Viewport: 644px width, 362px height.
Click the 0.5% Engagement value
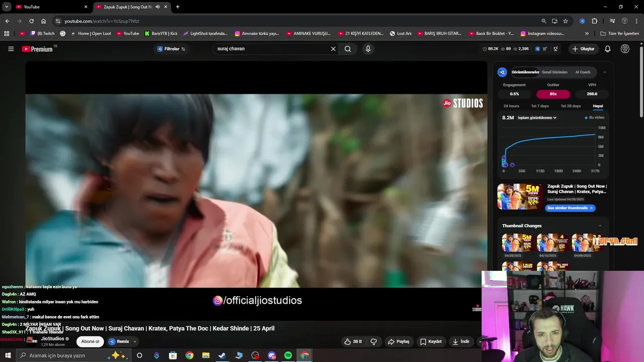coord(514,94)
